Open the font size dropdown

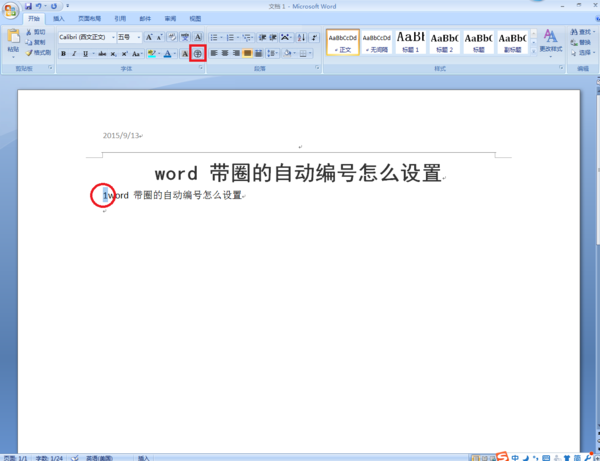point(139,37)
